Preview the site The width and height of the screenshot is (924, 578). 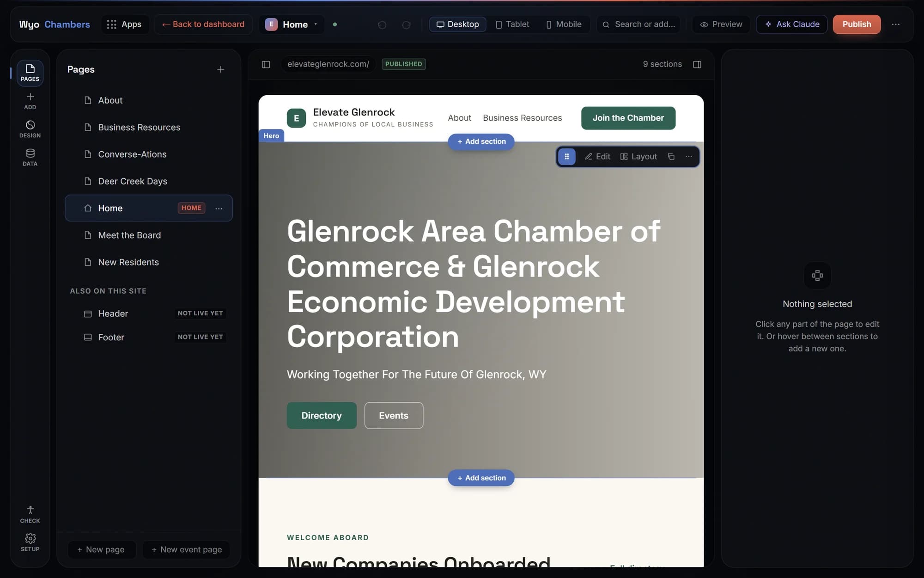click(721, 25)
